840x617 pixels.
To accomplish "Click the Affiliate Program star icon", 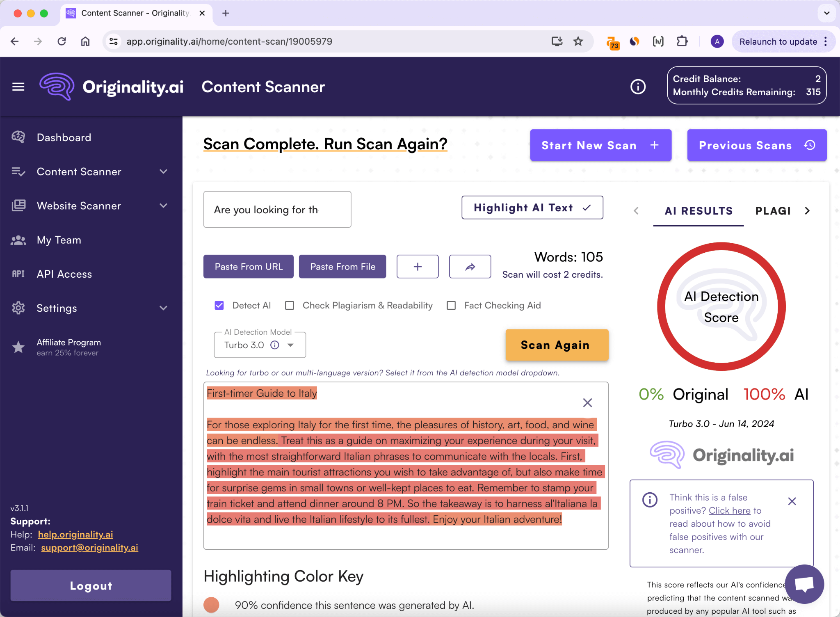I will coord(18,346).
